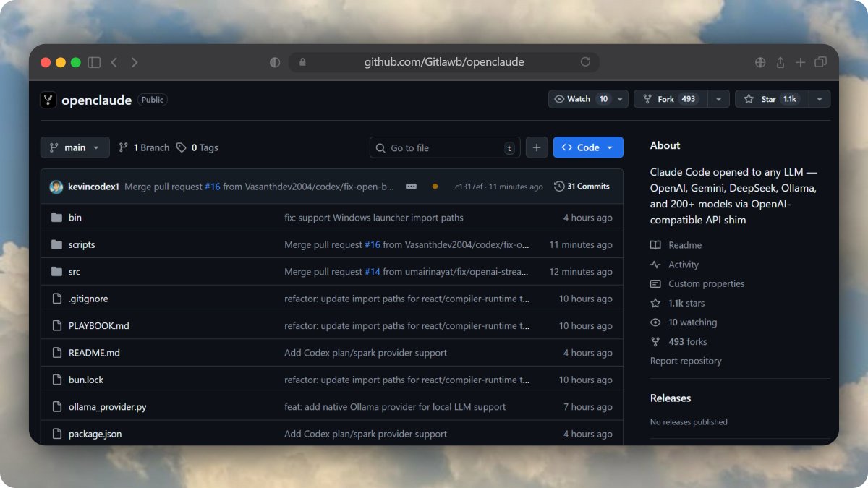This screenshot has width=868, height=488.
Task: Open commit 'feat: add native Ollama provider'
Action: [x=395, y=407]
